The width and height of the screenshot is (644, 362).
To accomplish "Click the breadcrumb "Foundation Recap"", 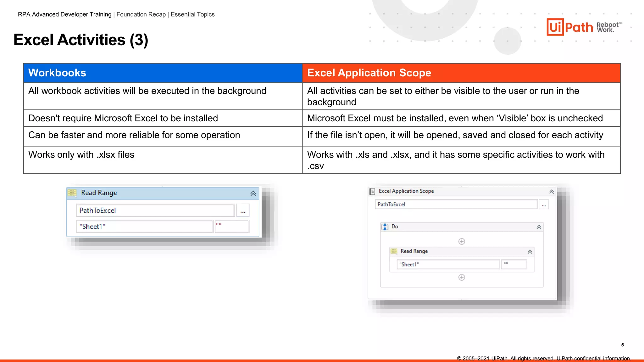I will 141,14.
